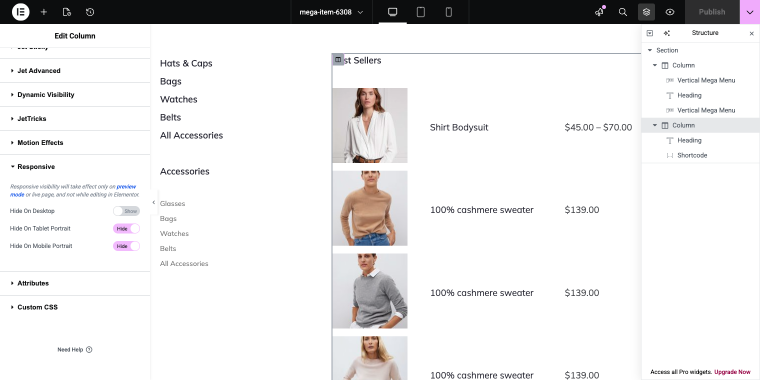Toggle Hide On Desktop switch
760x380 pixels.
click(x=127, y=211)
